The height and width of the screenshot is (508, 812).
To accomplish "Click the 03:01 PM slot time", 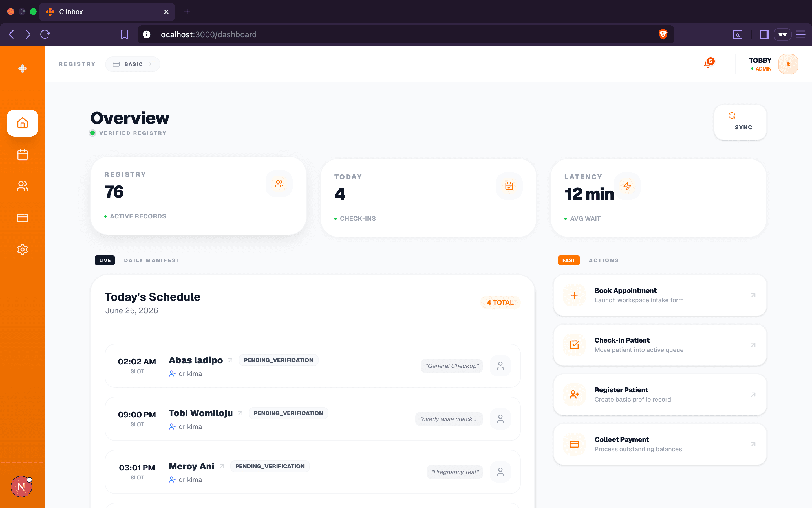I will click(137, 468).
